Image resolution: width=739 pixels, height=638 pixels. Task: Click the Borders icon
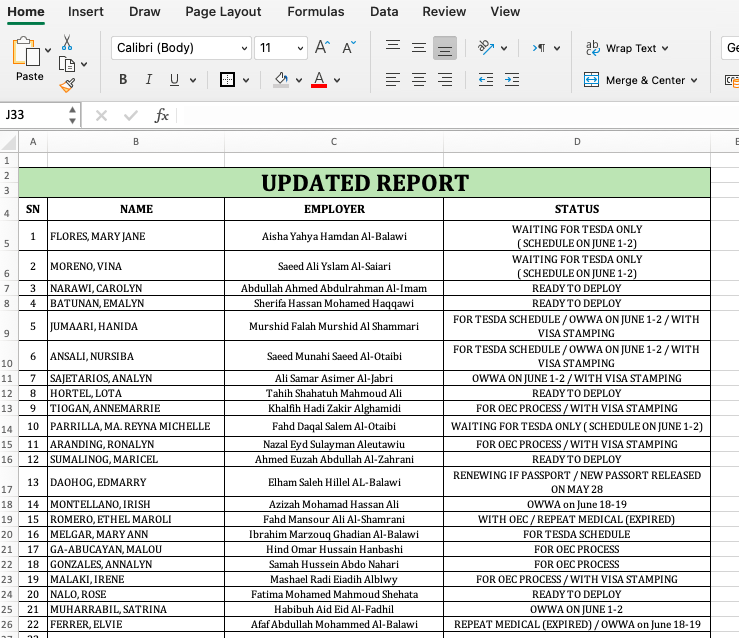tap(227, 80)
